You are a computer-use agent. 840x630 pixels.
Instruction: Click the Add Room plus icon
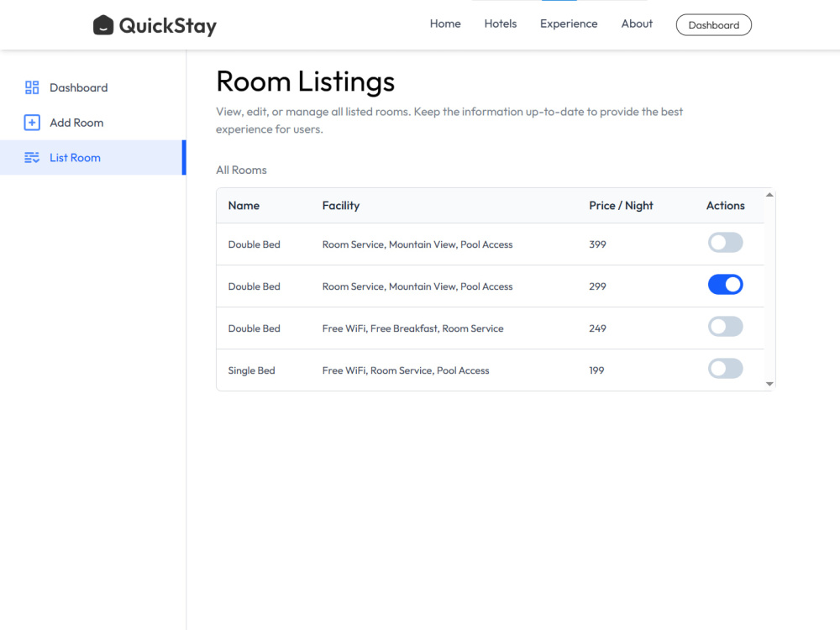coord(32,123)
